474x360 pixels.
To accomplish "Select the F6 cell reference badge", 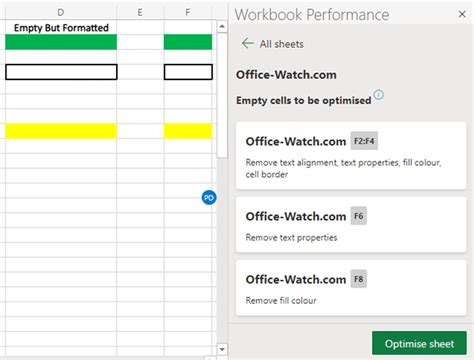I will (x=359, y=216).
